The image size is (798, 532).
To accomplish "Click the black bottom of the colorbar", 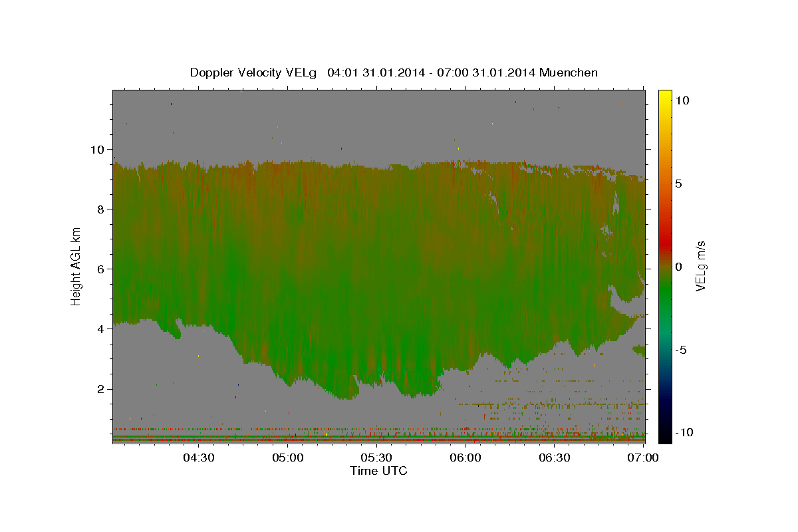I will coord(665,436).
